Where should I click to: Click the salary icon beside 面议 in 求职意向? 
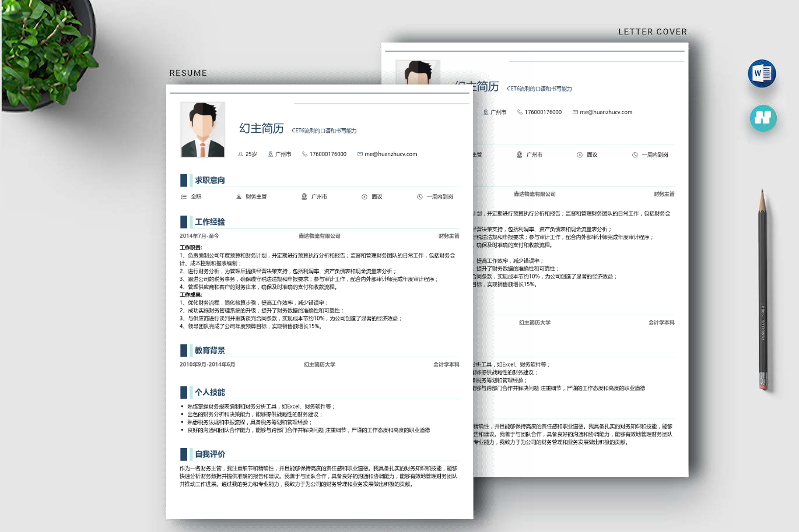365,197
